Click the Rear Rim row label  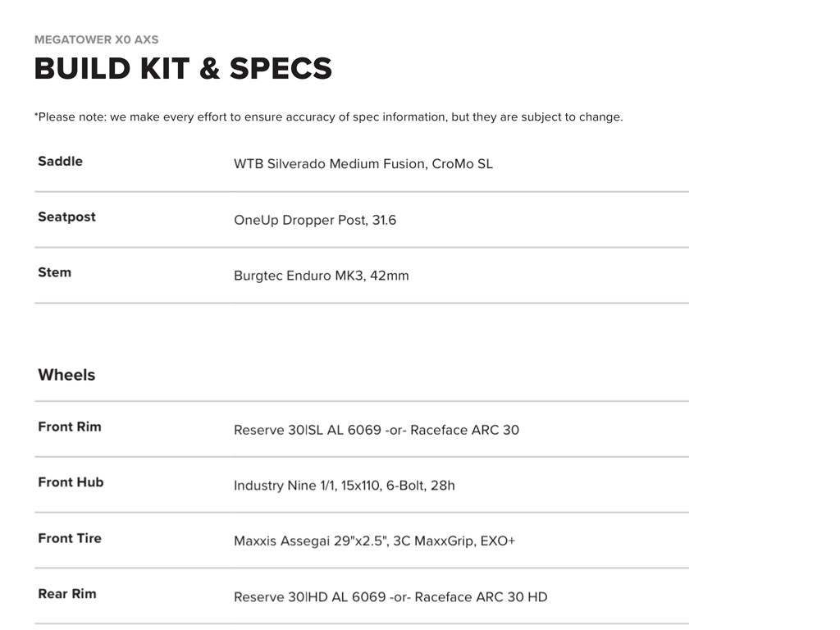coord(66,594)
